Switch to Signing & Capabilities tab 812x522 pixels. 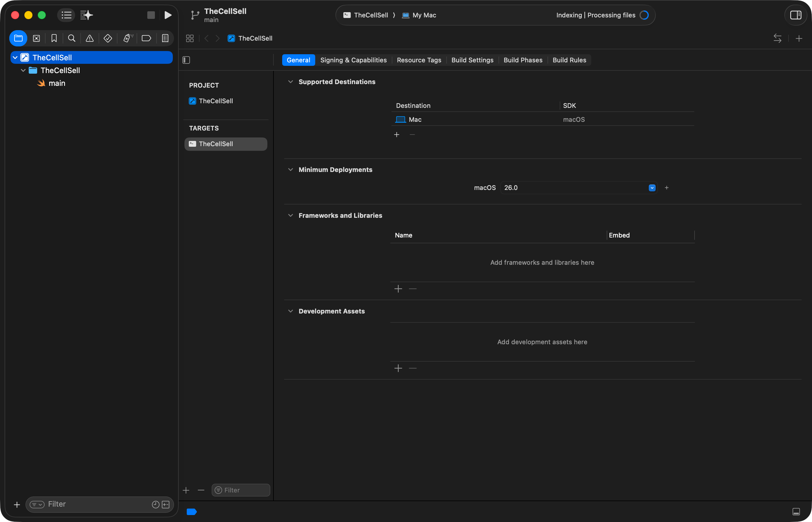pos(353,60)
